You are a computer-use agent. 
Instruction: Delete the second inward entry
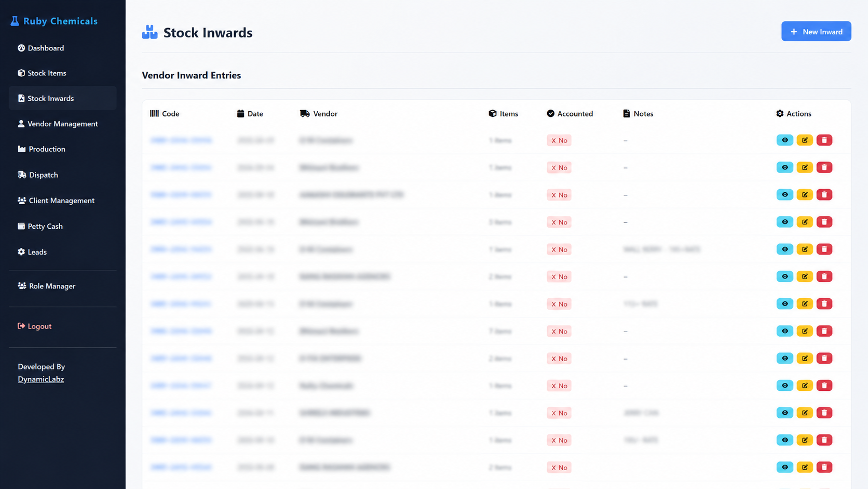pos(824,167)
